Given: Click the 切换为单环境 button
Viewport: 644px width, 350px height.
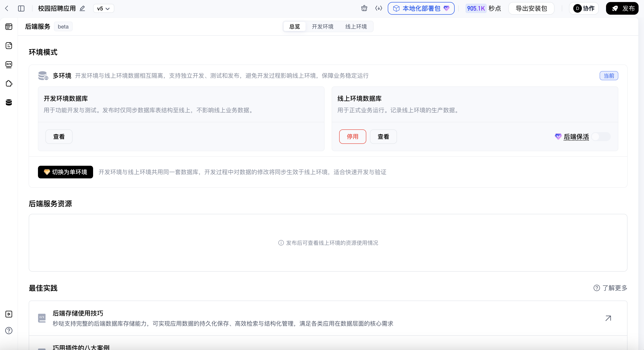Looking at the screenshot, I should click(x=66, y=172).
